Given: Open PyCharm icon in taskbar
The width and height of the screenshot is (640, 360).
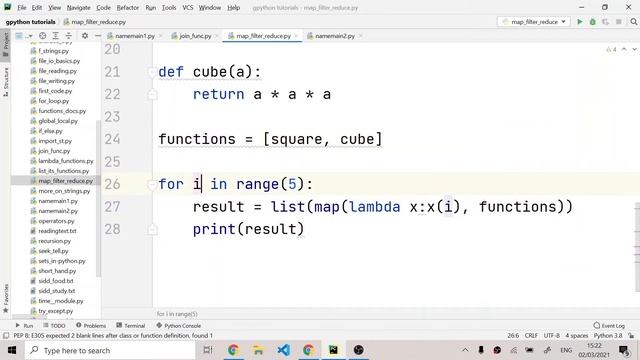Looking at the screenshot, I should click(x=333, y=350).
